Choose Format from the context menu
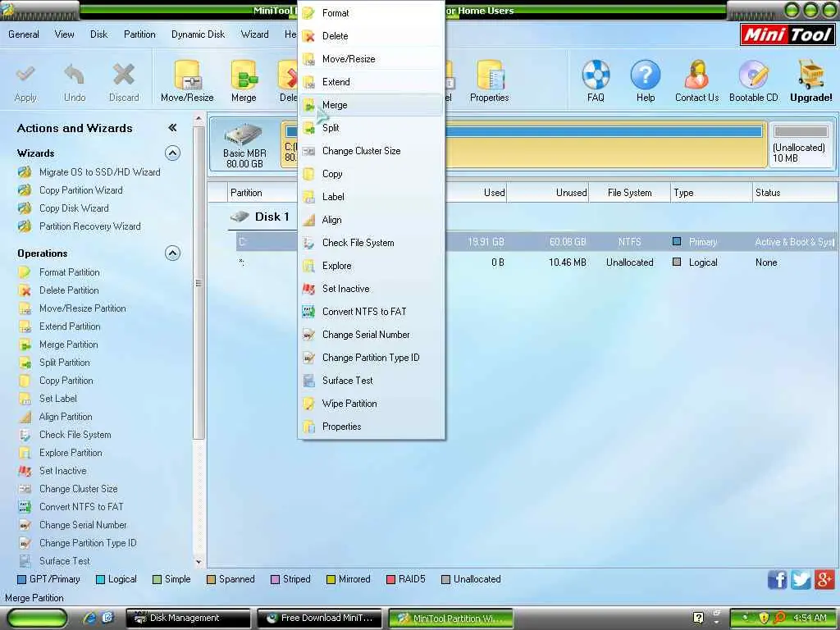The width and height of the screenshot is (840, 630). [372, 13]
